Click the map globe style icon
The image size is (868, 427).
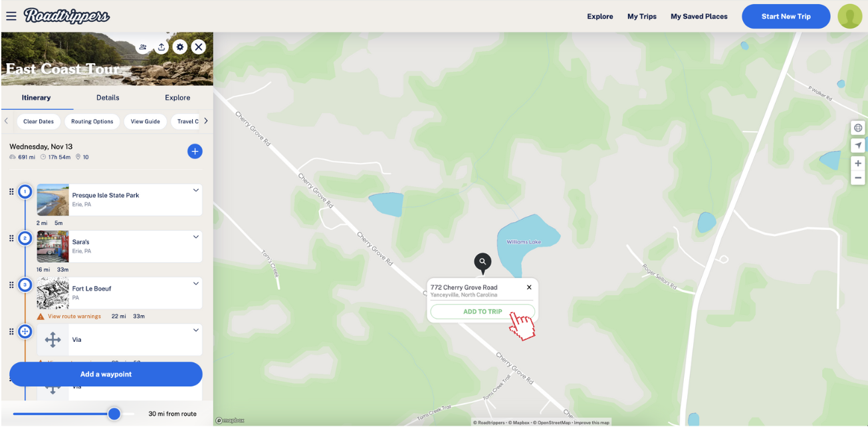tap(858, 128)
